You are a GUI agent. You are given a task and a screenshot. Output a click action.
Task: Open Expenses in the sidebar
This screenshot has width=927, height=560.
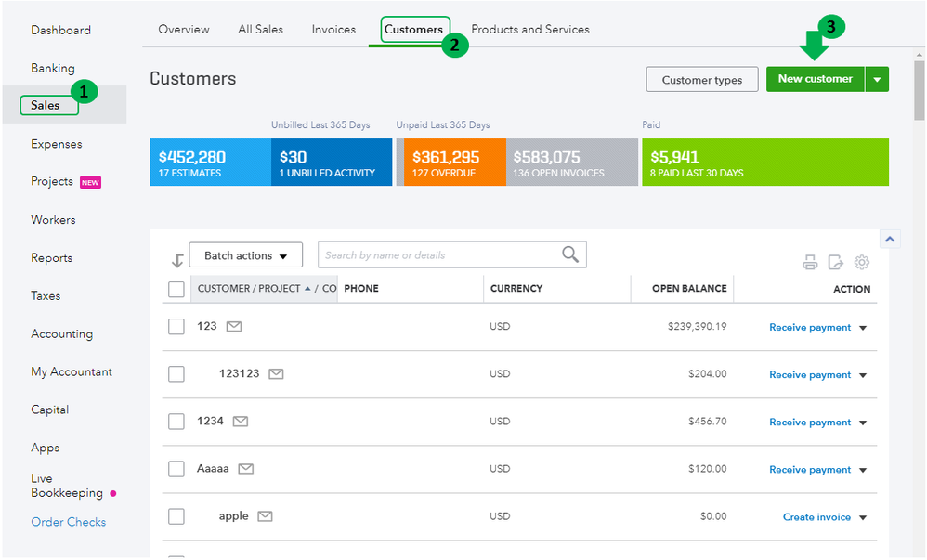[56, 144]
